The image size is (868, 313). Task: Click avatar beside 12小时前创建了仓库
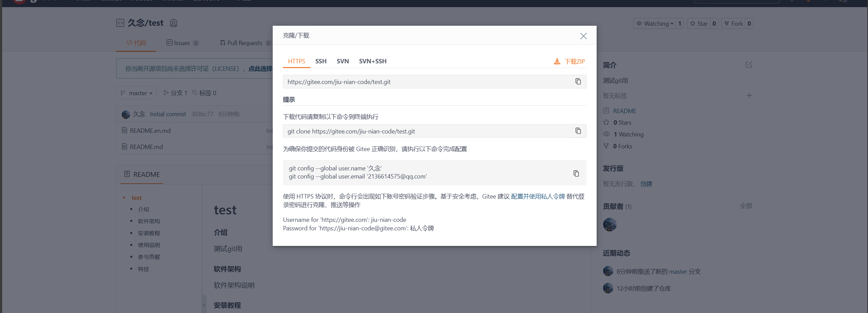click(x=608, y=288)
